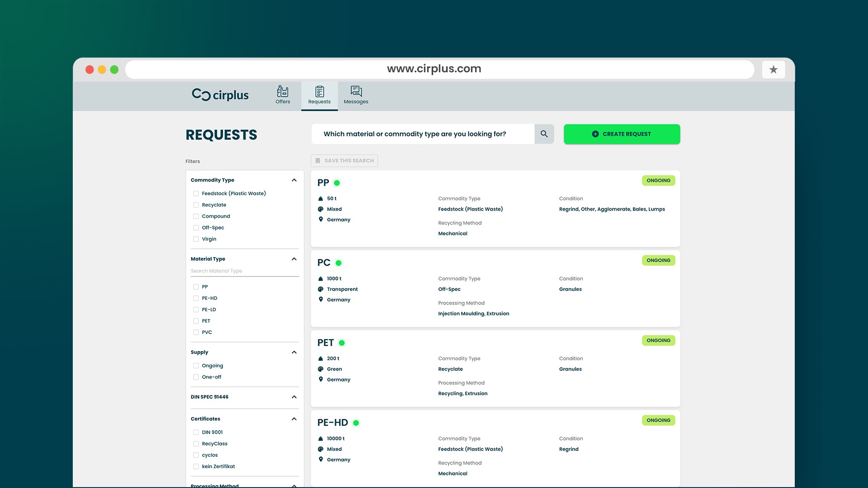This screenshot has height=488, width=868.
Task: Tick the Compound checkbox
Action: click(x=196, y=216)
